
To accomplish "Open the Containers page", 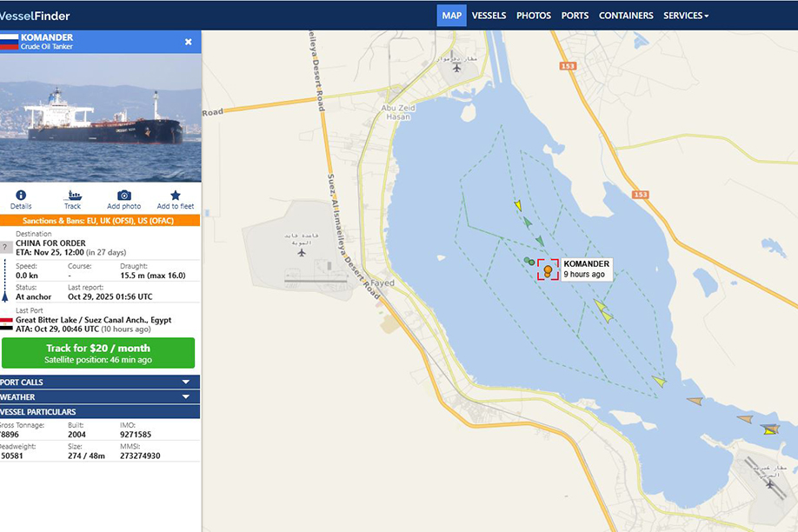I will (626, 16).
